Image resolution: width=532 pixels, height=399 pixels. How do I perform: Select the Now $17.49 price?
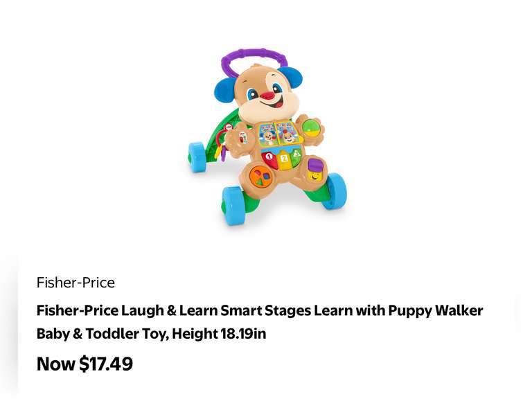click(x=85, y=364)
